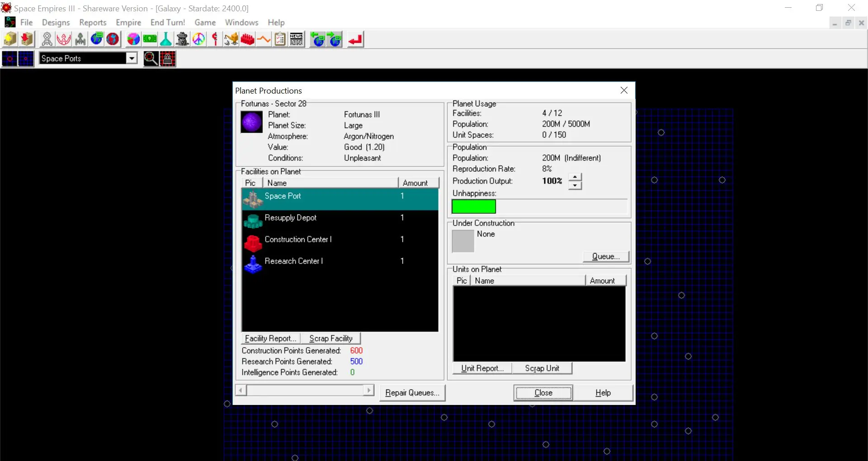Close Planet Productions dialog with the X
The image size is (868, 461).
point(624,90)
